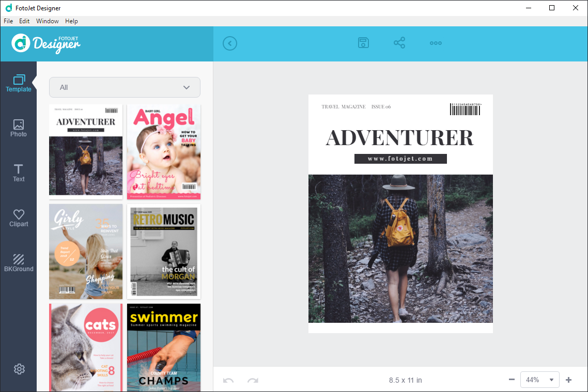Open the All template category dropdown

[124, 87]
